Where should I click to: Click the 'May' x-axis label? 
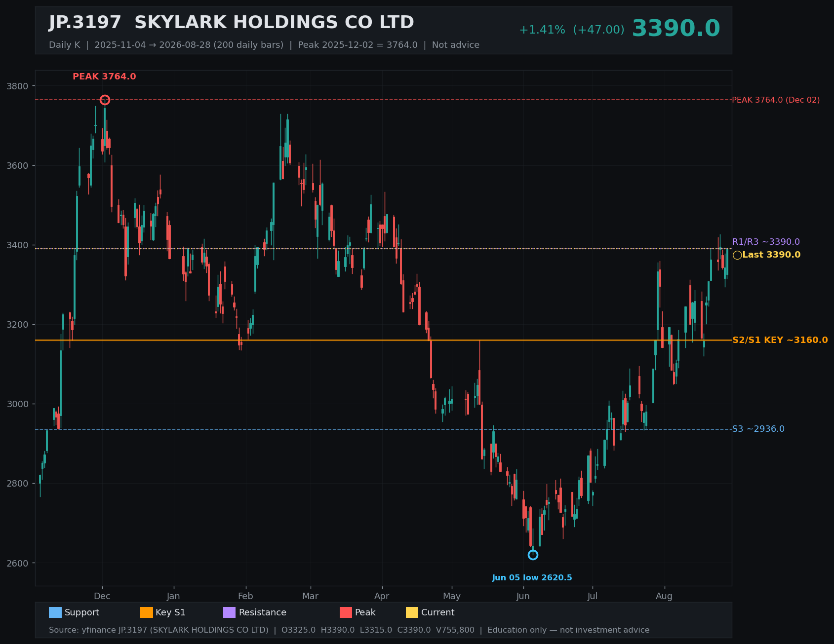(451, 596)
